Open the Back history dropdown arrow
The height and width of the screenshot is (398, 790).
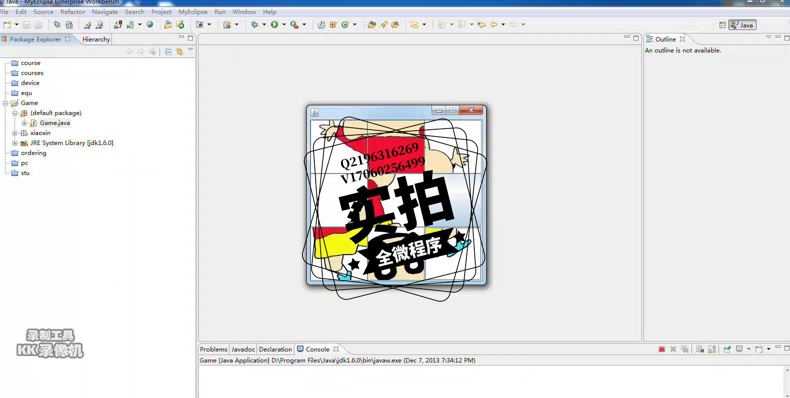pyautogui.click(x=503, y=25)
